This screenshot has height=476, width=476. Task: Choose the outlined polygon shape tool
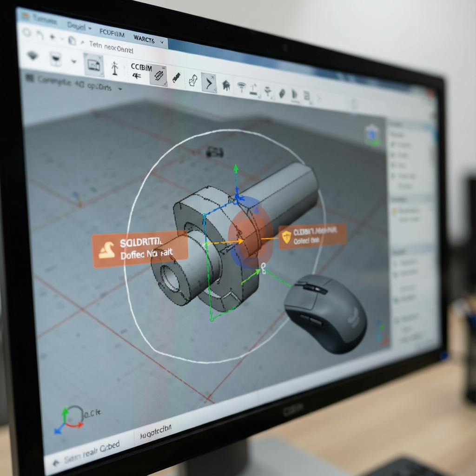pyautogui.click(x=193, y=80)
